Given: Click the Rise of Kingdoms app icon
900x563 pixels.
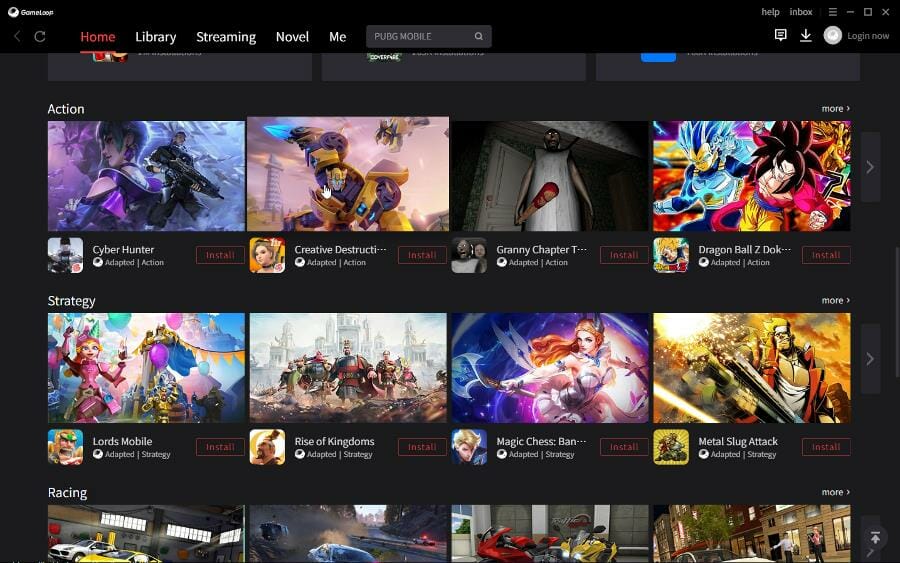Looking at the screenshot, I should click(267, 447).
